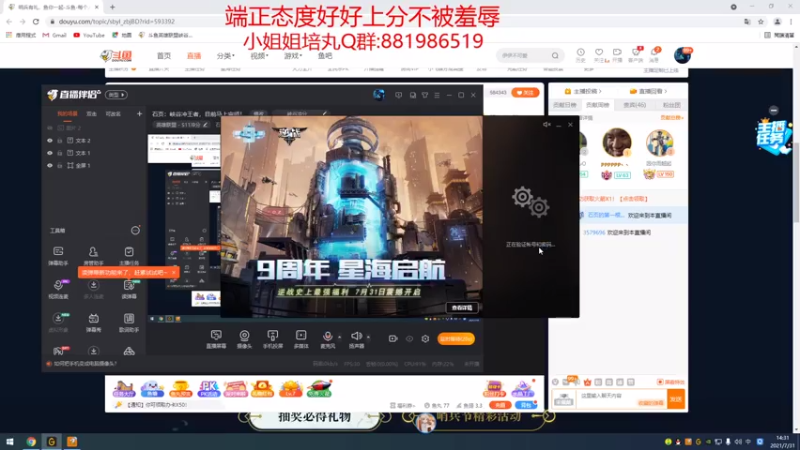This screenshot has width=800, height=450.
Task: Click the Douyu logo on the website header
Action: [116, 56]
